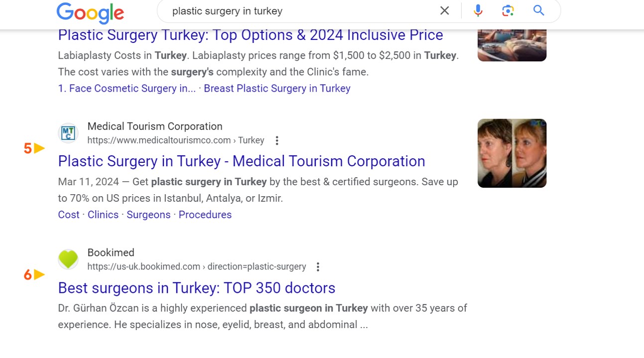This screenshot has height=358, width=644.
Task: Click the Bookimed green heart favicon
Action: point(68,259)
